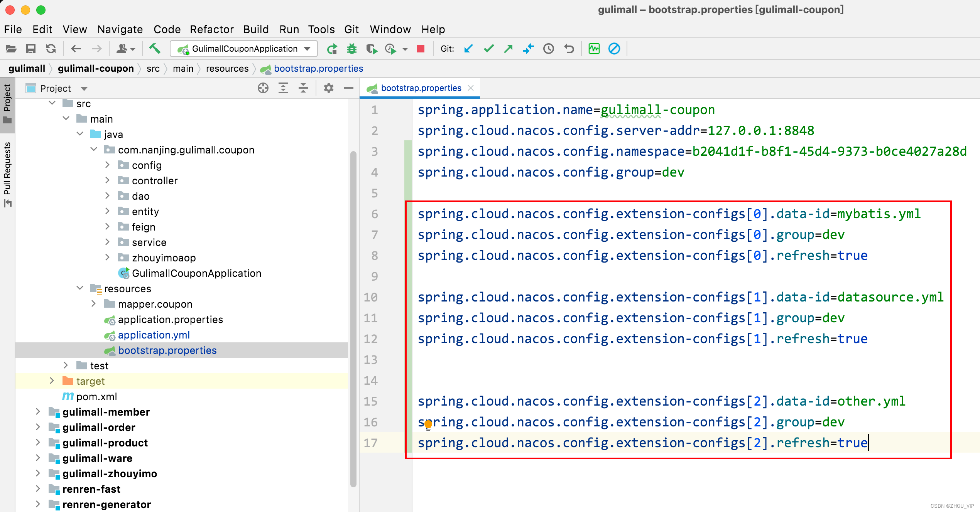Open the user profile dropdown in toolbar

126,49
